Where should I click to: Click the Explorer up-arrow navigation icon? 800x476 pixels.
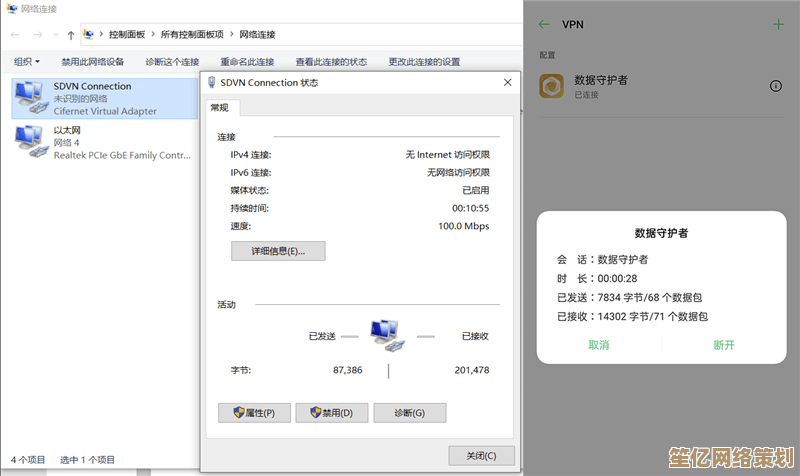71,35
